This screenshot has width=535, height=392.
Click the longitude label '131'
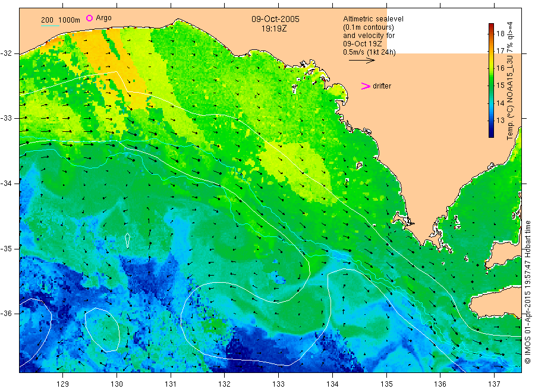point(171,384)
